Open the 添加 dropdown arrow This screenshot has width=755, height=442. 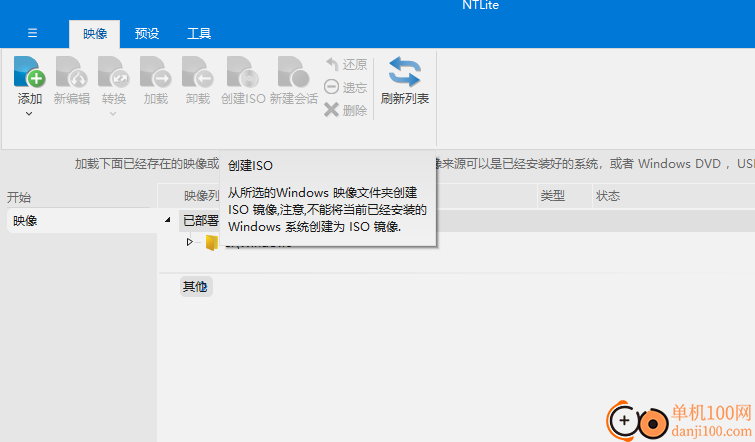pos(29,114)
